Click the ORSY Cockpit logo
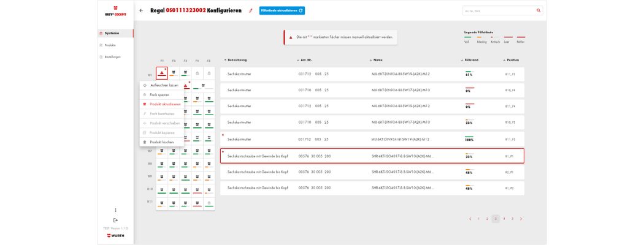This screenshot has width=644, height=245. (x=115, y=11)
